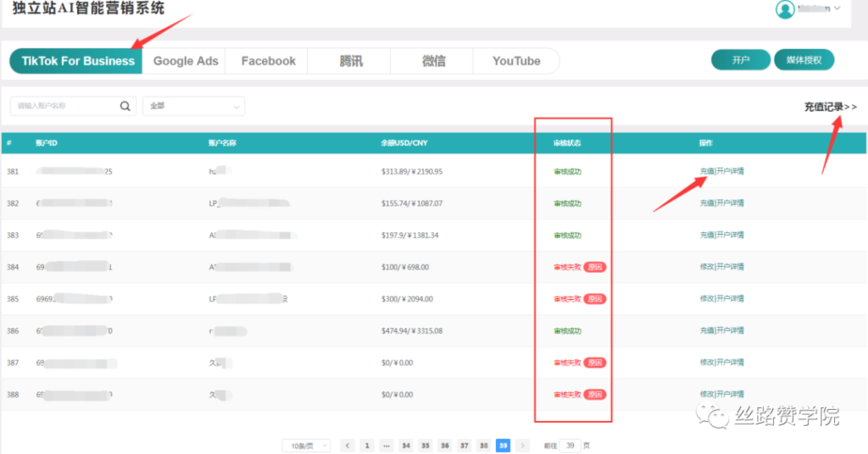
Task: Click 修改 for row 384
Action: point(707,267)
